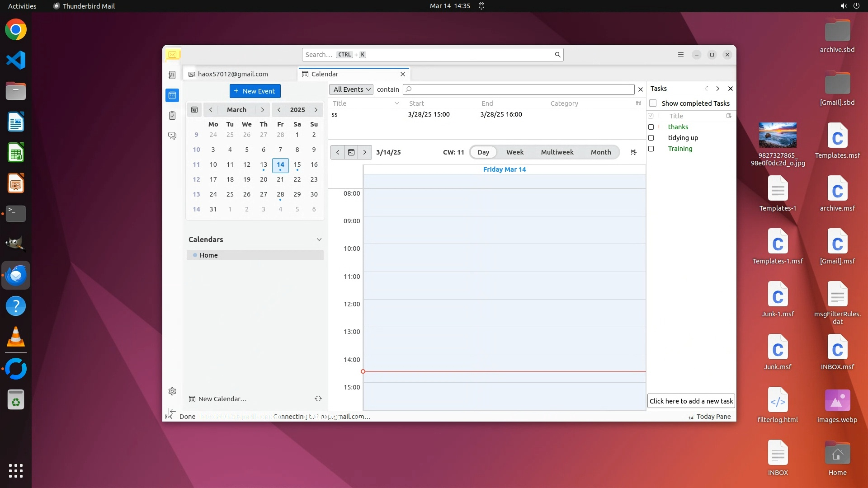Go to today in day view
Screen dimensions: 868x488
tap(351, 152)
